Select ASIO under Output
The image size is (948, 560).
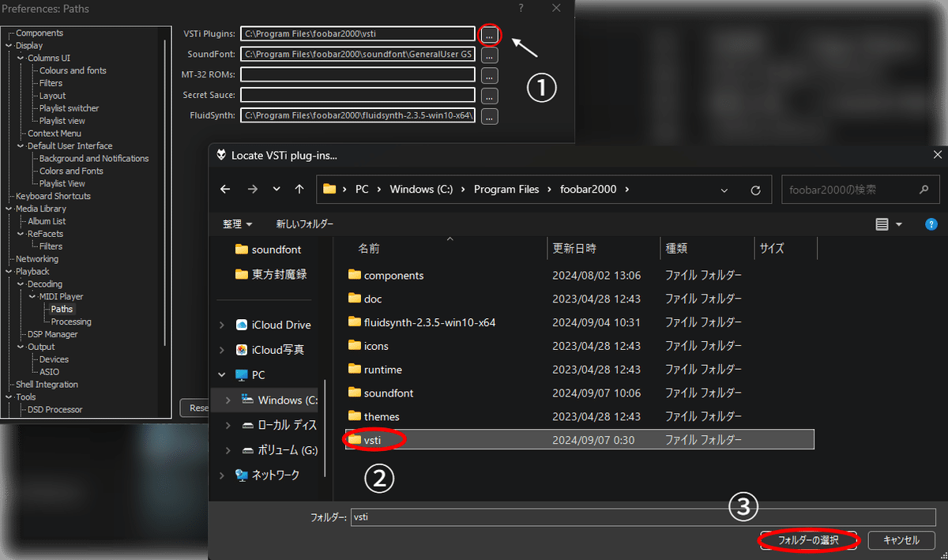pos(49,372)
